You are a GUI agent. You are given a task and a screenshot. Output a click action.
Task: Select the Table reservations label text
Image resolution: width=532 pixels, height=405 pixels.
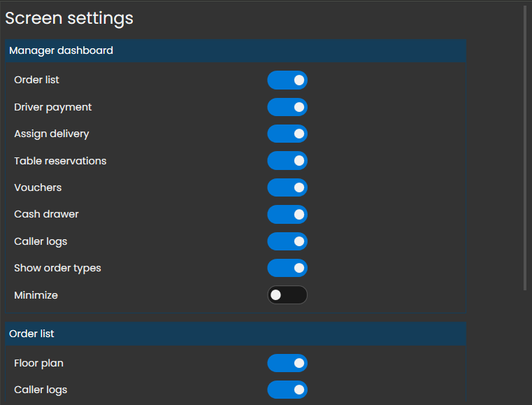pyautogui.click(x=60, y=161)
